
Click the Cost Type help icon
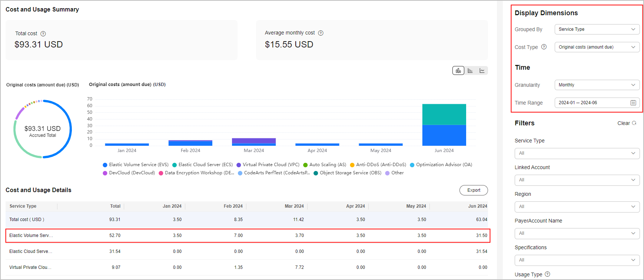click(x=544, y=47)
